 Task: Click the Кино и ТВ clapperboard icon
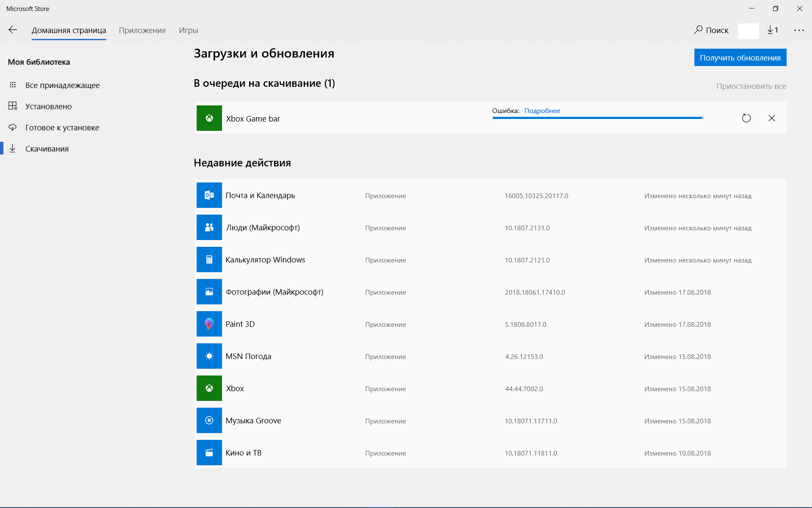(x=209, y=453)
